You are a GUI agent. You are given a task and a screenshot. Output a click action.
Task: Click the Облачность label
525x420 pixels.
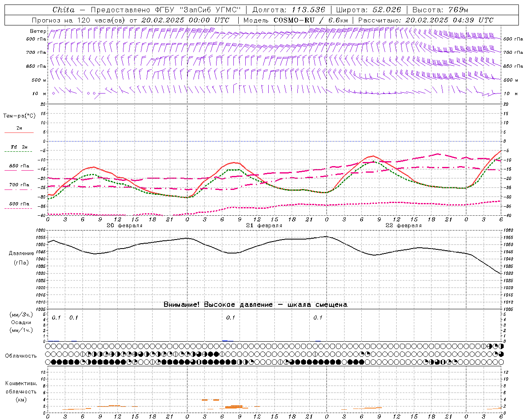21,356
